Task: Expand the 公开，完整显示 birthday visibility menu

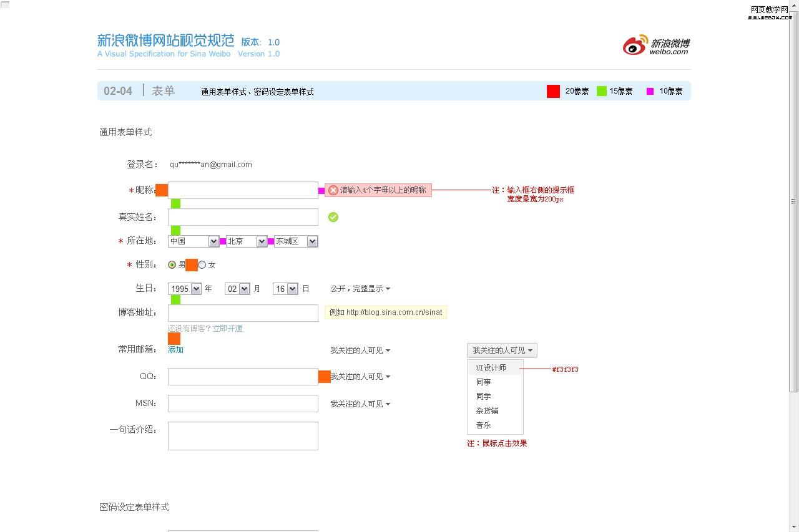Action: [360, 289]
